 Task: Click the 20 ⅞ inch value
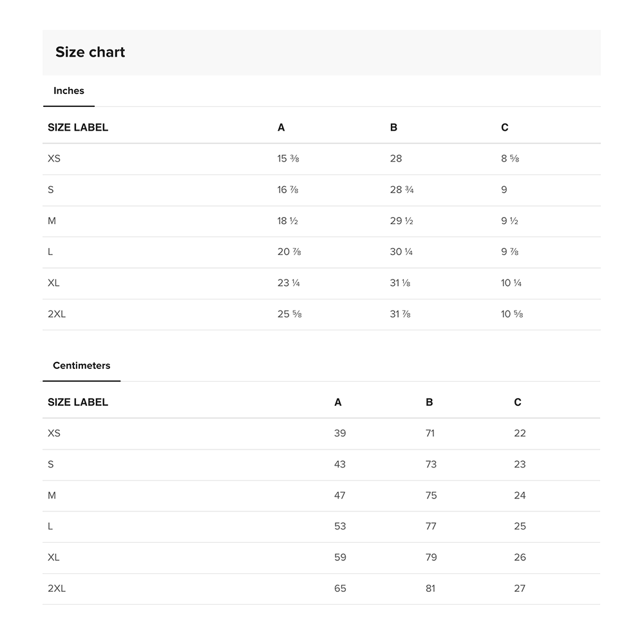tap(289, 252)
